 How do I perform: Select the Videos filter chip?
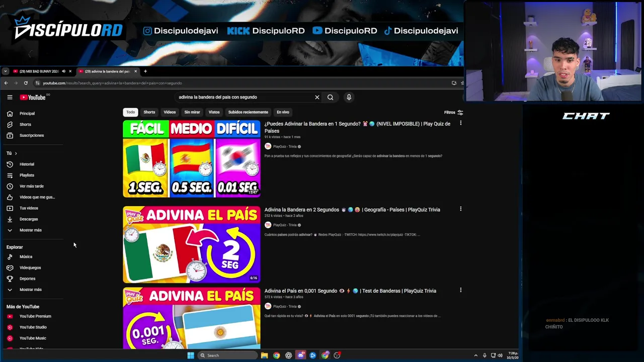[x=170, y=112]
